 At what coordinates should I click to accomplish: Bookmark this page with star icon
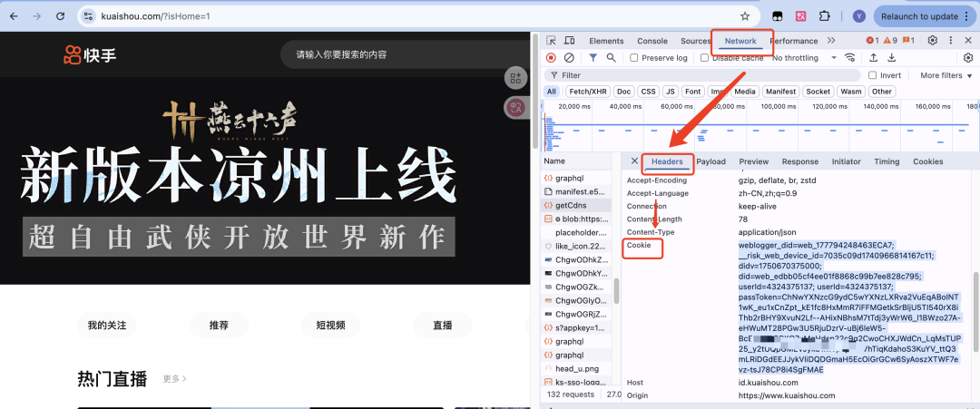(745, 16)
